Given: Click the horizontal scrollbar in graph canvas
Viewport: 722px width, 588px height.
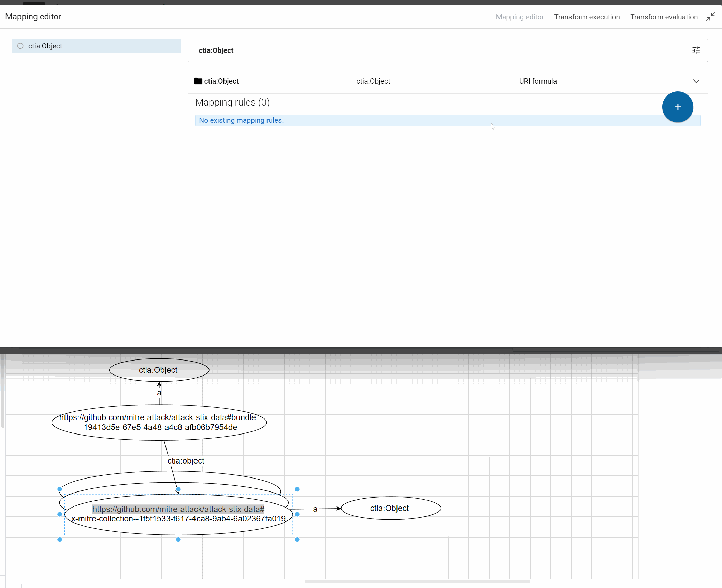Looking at the screenshot, I should (x=417, y=581).
